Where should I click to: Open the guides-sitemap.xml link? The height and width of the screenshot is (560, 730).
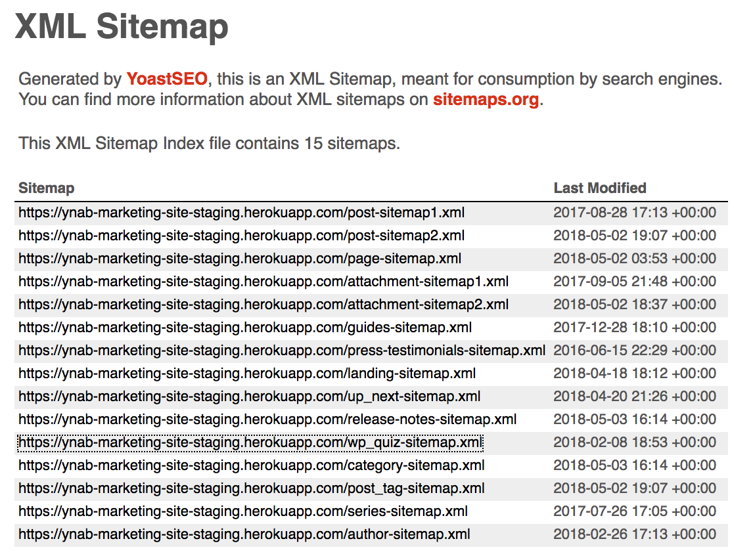(x=245, y=328)
